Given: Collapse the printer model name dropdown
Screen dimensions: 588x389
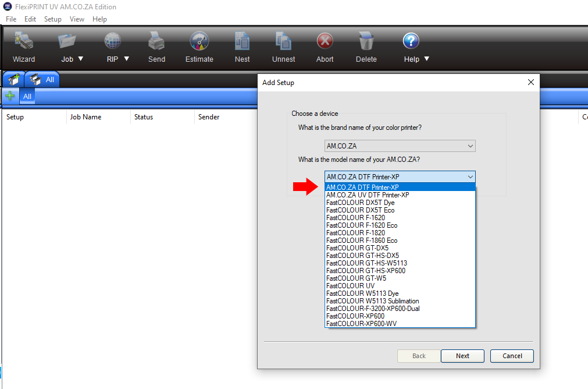Looking at the screenshot, I should (x=470, y=176).
